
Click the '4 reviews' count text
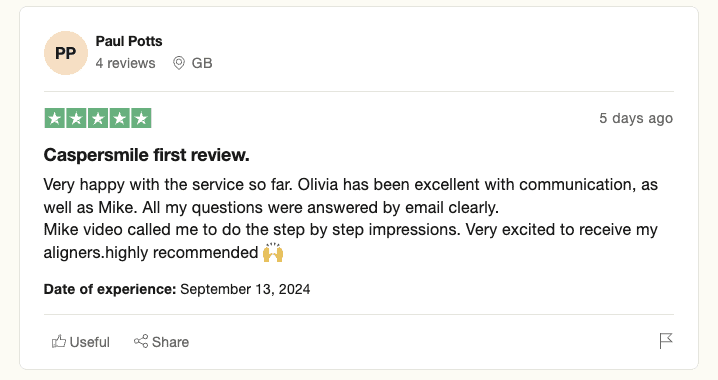click(x=125, y=63)
